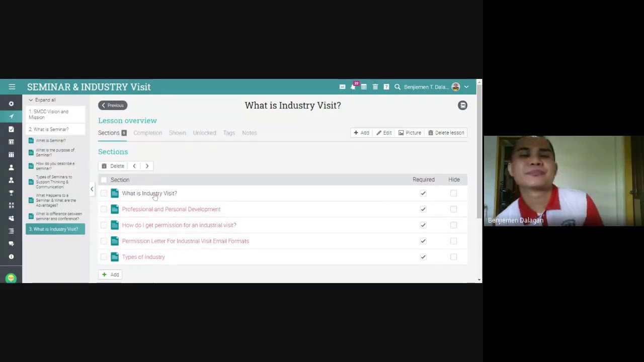Open user account dropdown arrow
Screen dimensions: 644x362
coord(466,87)
